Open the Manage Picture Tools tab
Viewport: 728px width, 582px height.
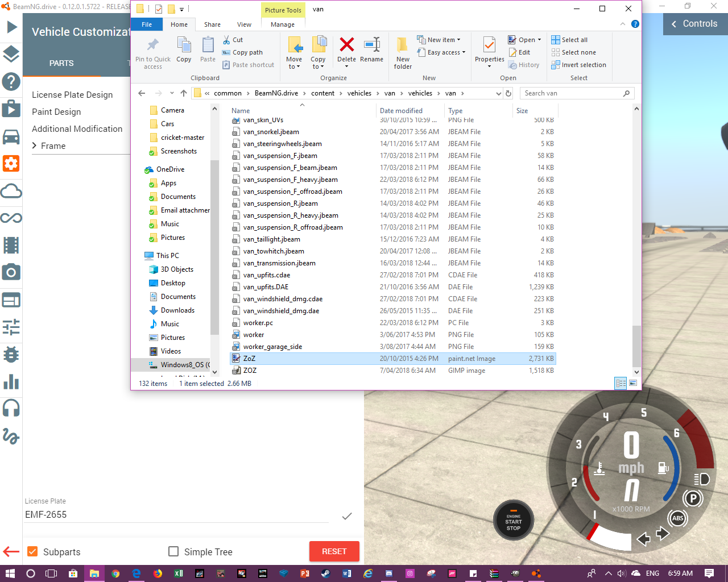pos(283,24)
